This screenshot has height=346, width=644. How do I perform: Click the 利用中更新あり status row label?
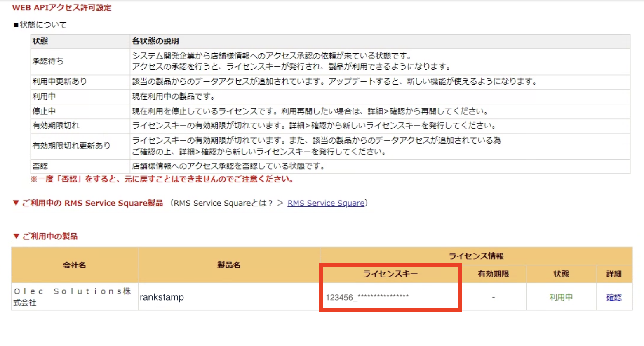59,81
